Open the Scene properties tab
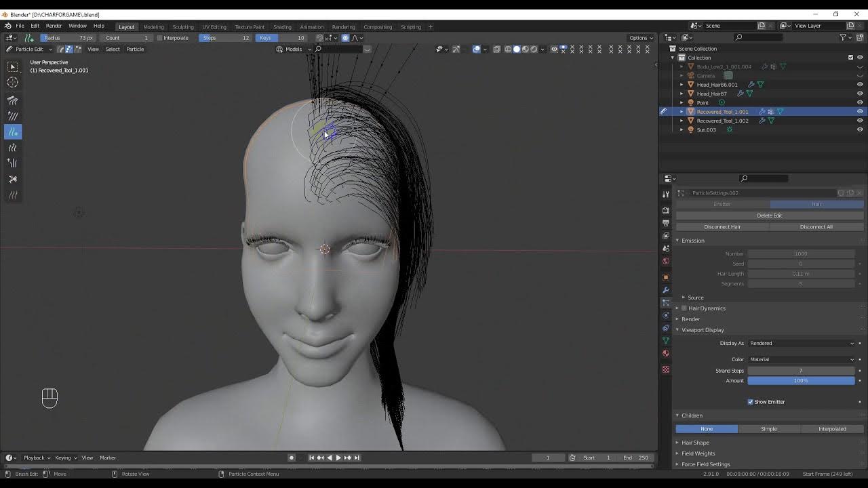868x488 pixels. pos(666,249)
